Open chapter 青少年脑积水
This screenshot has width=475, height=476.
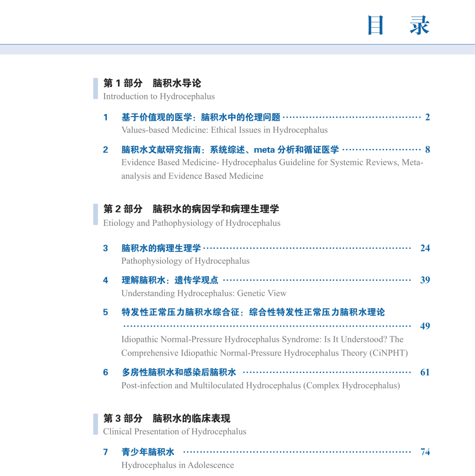coord(148,452)
